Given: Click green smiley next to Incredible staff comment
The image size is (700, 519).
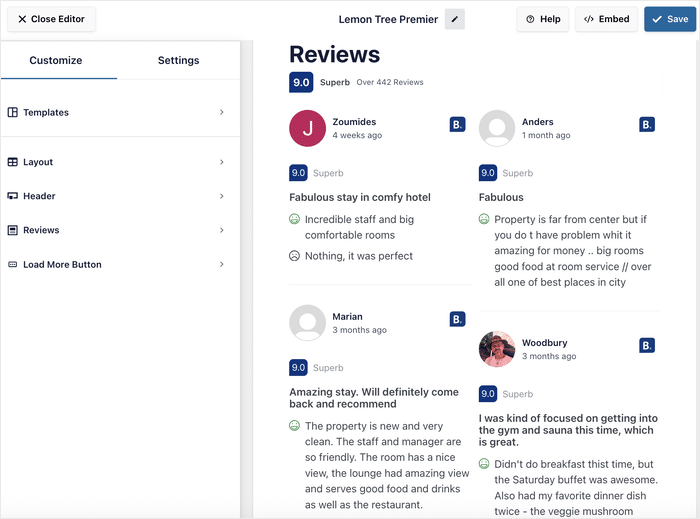Looking at the screenshot, I should [294, 219].
